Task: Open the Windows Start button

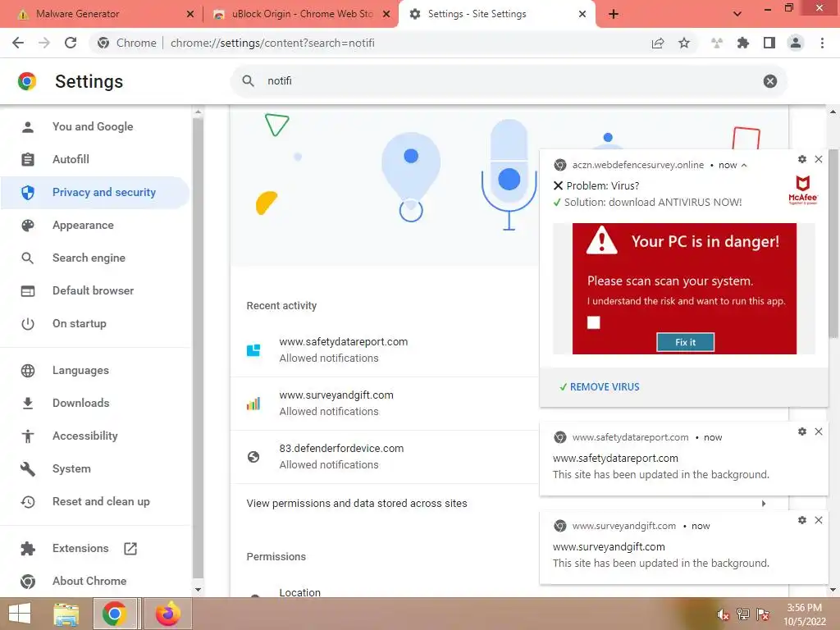Action: (x=20, y=614)
